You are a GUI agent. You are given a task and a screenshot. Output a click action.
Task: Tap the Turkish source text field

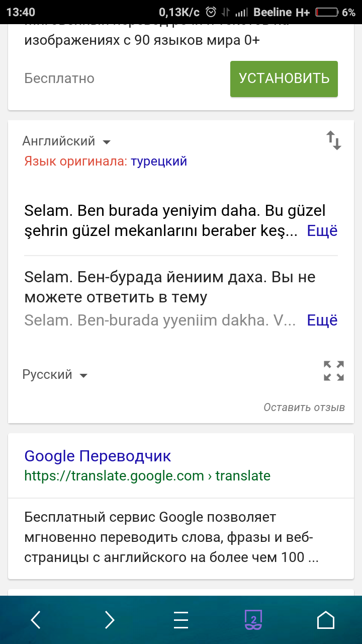(x=161, y=220)
